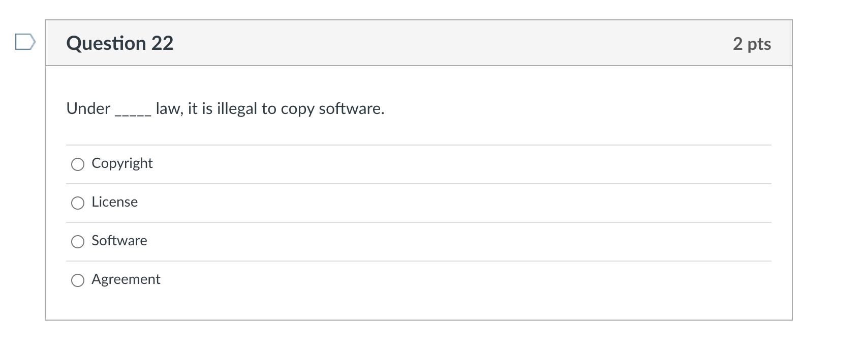Select the Software radio button

pyautogui.click(x=77, y=241)
